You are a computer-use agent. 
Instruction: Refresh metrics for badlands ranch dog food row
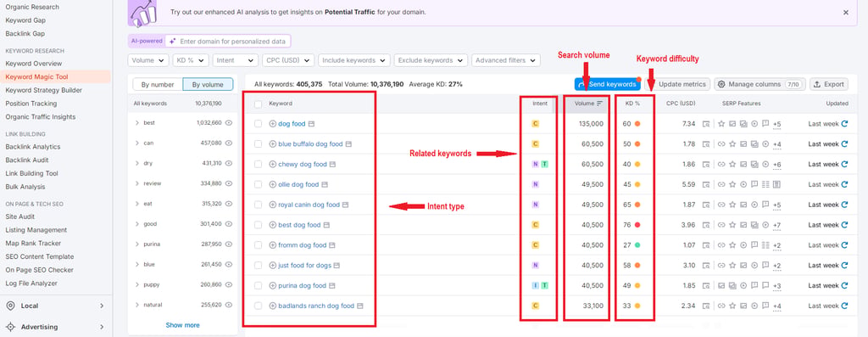pyautogui.click(x=844, y=306)
